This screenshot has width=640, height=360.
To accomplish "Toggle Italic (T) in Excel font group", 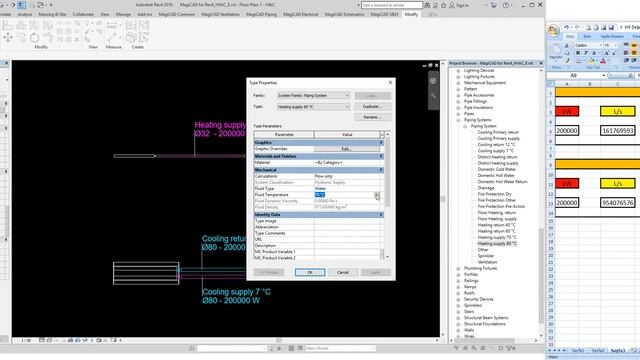I will point(585,53).
